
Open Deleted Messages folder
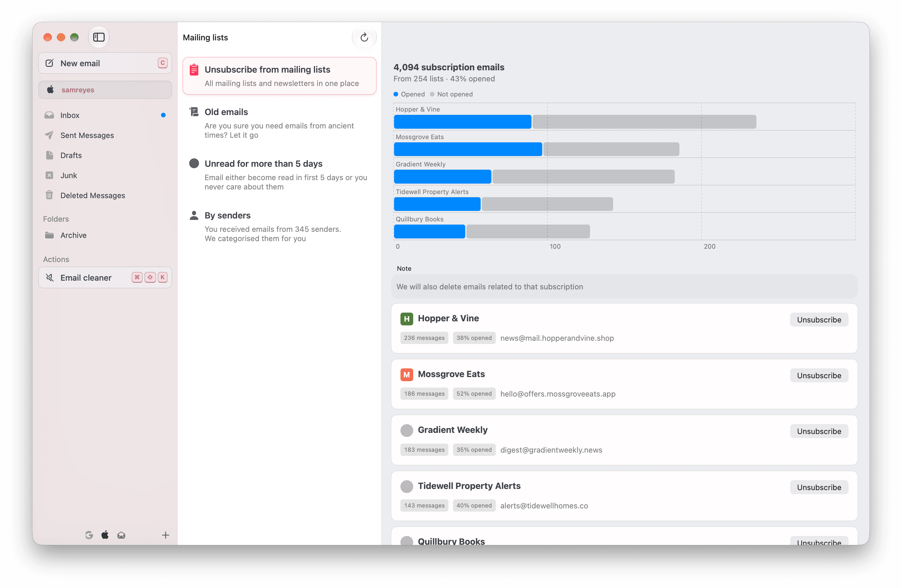(x=105, y=196)
